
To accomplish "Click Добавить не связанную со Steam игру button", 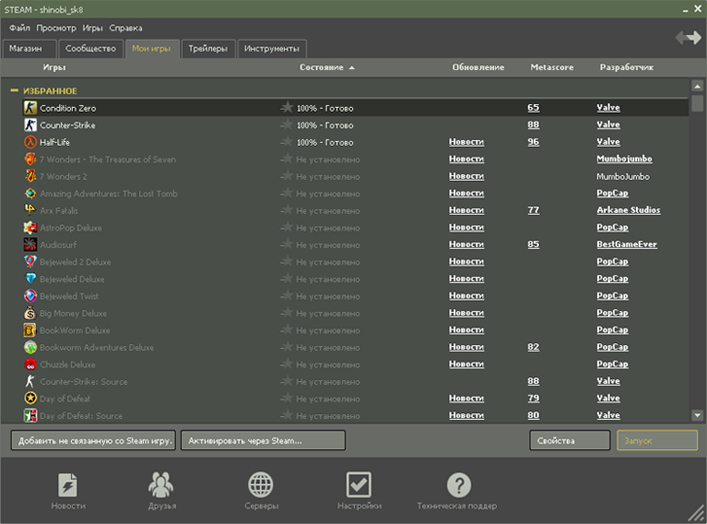I will [93, 440].
